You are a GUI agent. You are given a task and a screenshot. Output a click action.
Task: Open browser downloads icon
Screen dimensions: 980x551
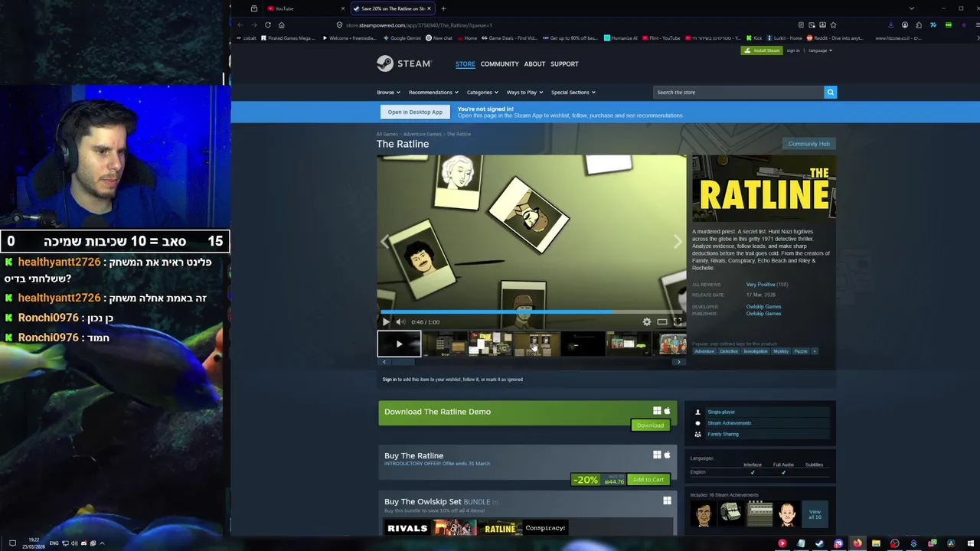pos(890,25)
